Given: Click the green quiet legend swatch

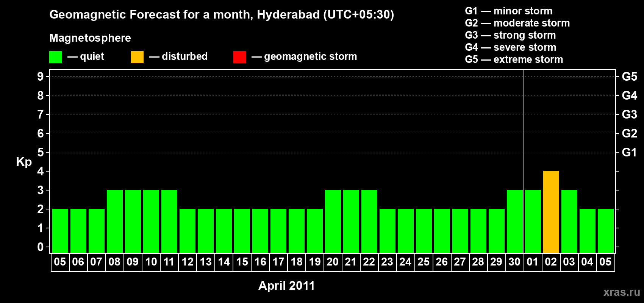Looking at the screenshot, I should [x=55, y=57].
